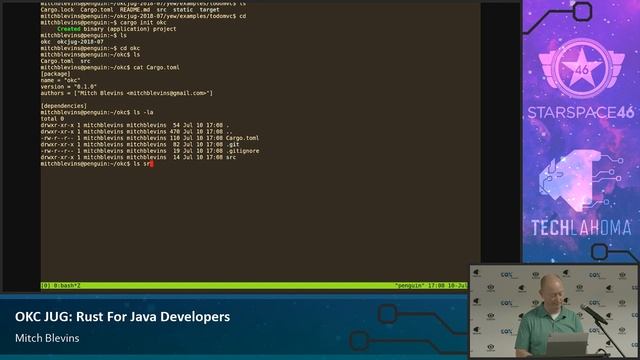640x360 pixels.
Task: Click the 'cargo init okc' command line
Action: point(103,22)
